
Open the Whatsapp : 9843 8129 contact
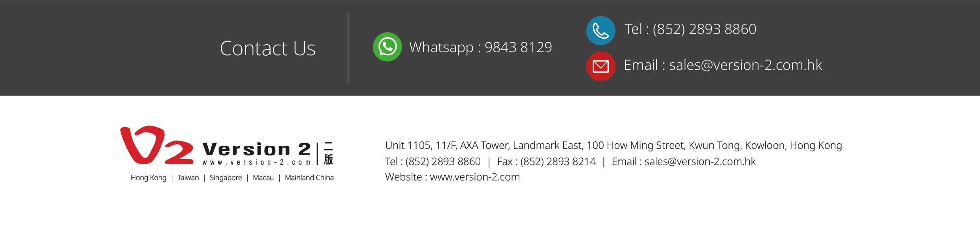(480, 47)
